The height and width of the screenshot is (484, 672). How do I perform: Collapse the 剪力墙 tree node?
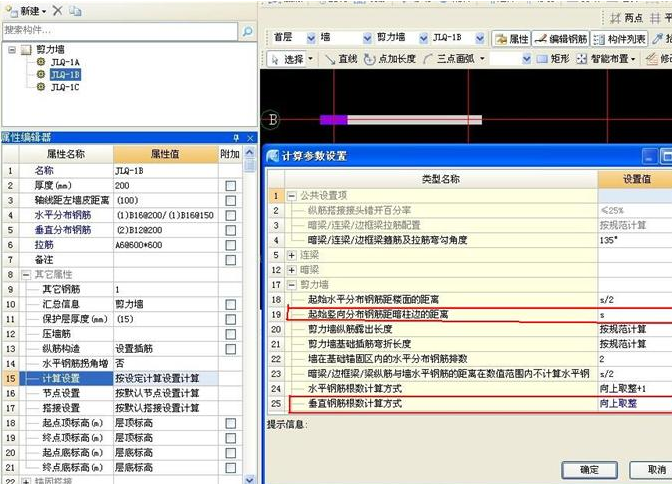(11, 49)
